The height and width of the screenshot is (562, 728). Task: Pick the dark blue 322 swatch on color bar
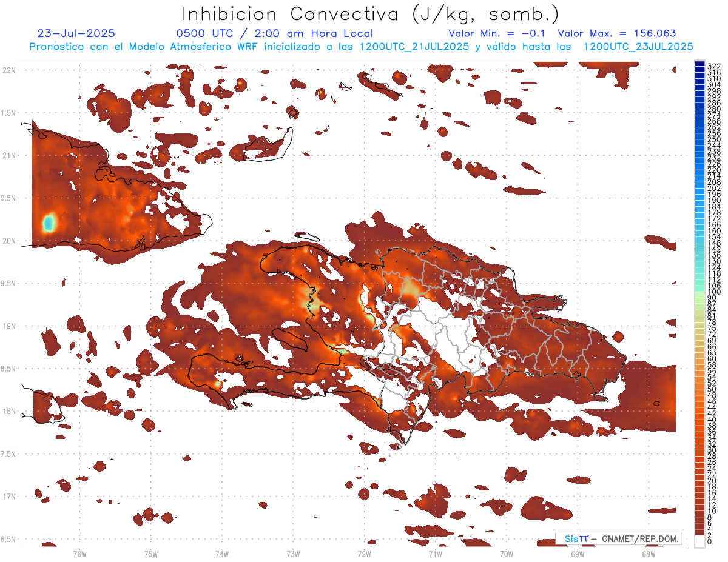coord(700,64)
